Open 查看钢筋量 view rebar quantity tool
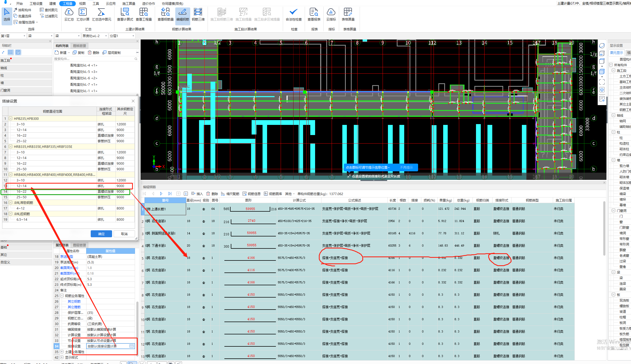Screen dimensions: 631x364 coord(165,15)
